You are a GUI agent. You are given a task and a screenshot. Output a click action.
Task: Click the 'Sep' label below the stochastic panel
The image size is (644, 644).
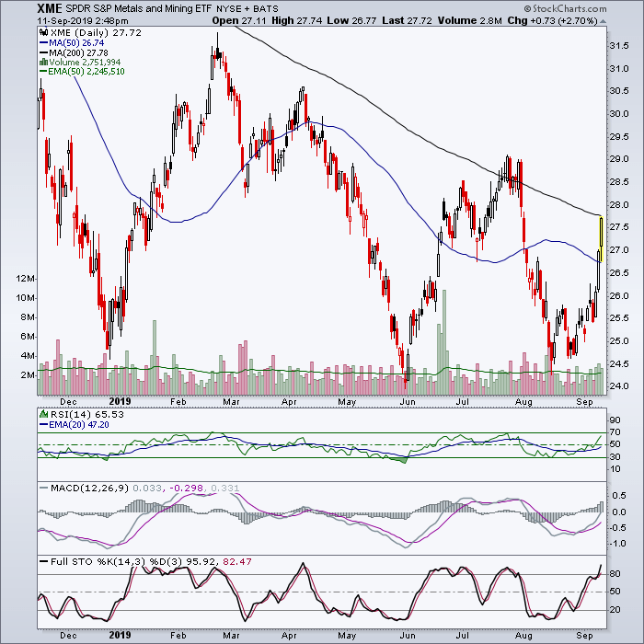click(584, 636)
